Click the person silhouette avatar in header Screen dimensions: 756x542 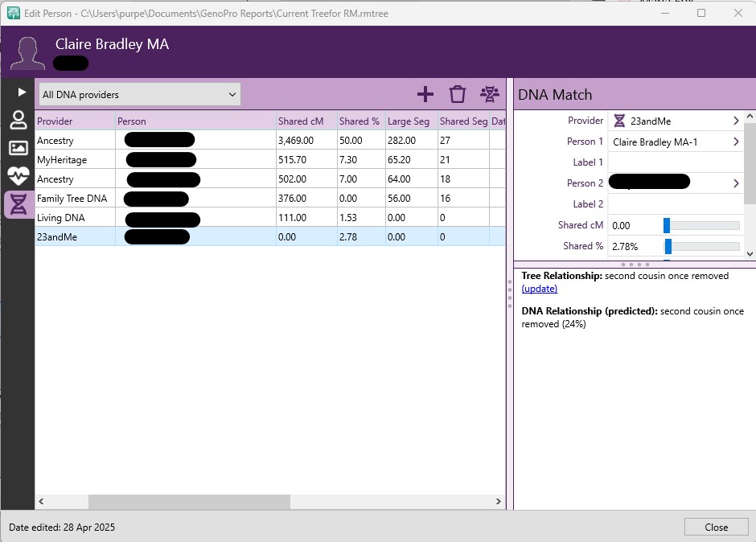[x=28, y=53]
